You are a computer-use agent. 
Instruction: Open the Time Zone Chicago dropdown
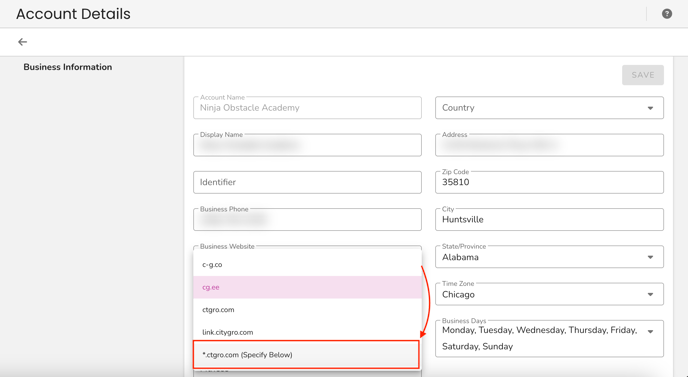[x=549, y=294]
